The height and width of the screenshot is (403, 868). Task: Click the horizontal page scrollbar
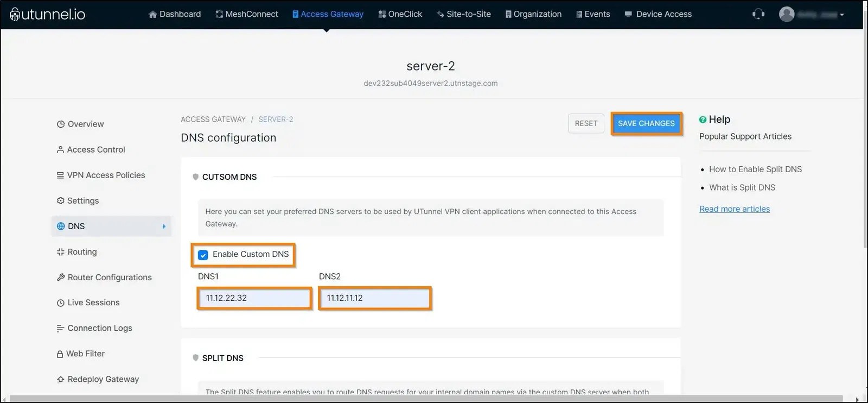[x=426, y=399]
